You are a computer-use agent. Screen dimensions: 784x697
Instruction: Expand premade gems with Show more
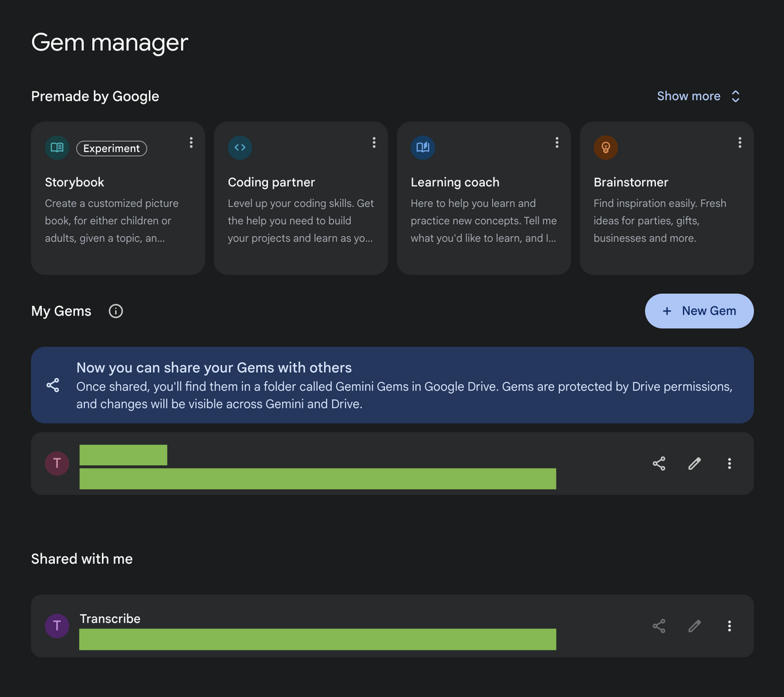[x=699, y=96]
